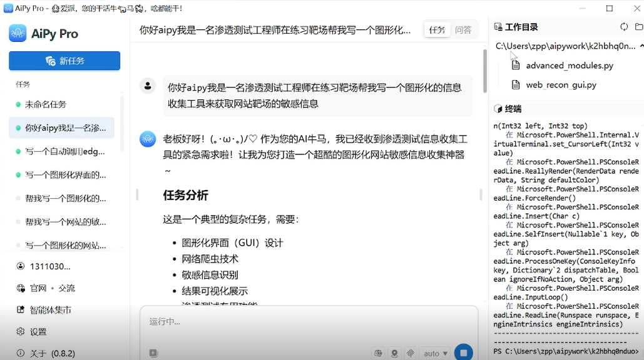Image resolution: width=644 pixels, height=360 pixels.
Task: Open the 写一个图形化界面的... task
Action: [x=61, y=175]
